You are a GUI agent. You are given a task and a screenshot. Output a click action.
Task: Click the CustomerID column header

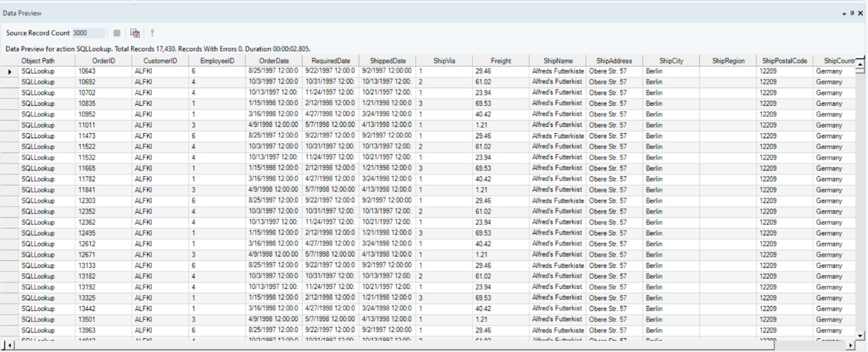(160, 61)
